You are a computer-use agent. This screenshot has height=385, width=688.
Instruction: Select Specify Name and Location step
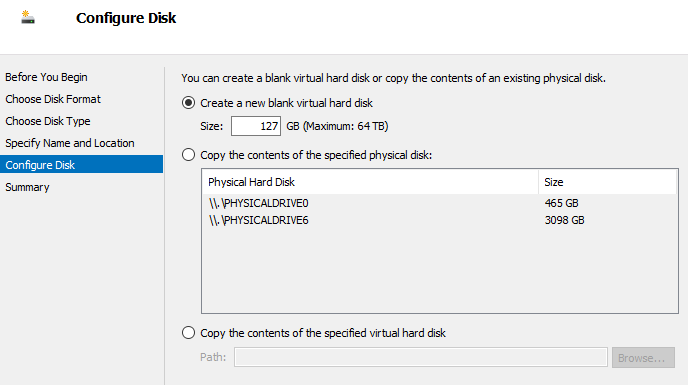click(x=70, y=143)
